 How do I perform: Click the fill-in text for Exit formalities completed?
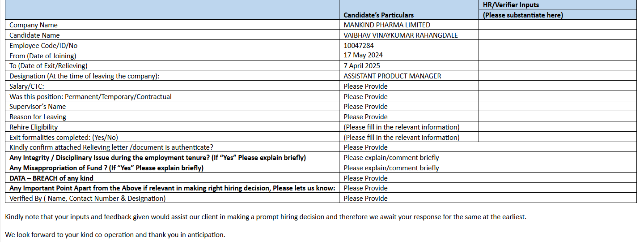pos(401,138)
